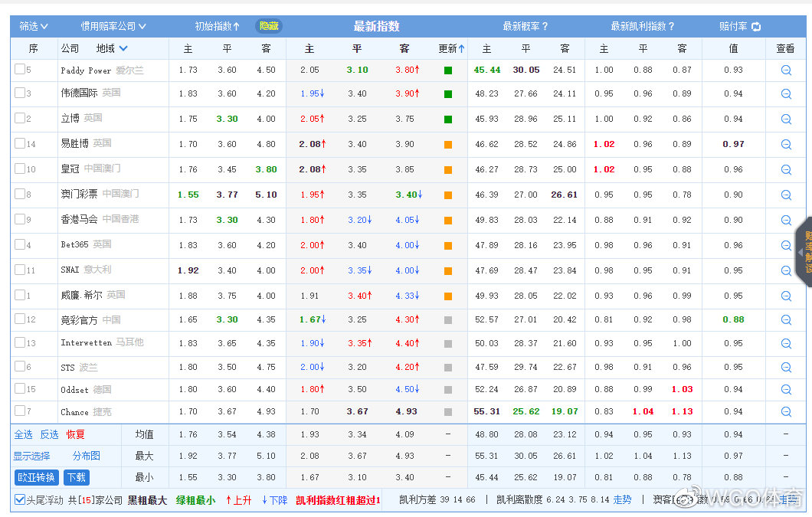Click Chance company name
This screenshot has height=517, width=812.
(74, 412)
